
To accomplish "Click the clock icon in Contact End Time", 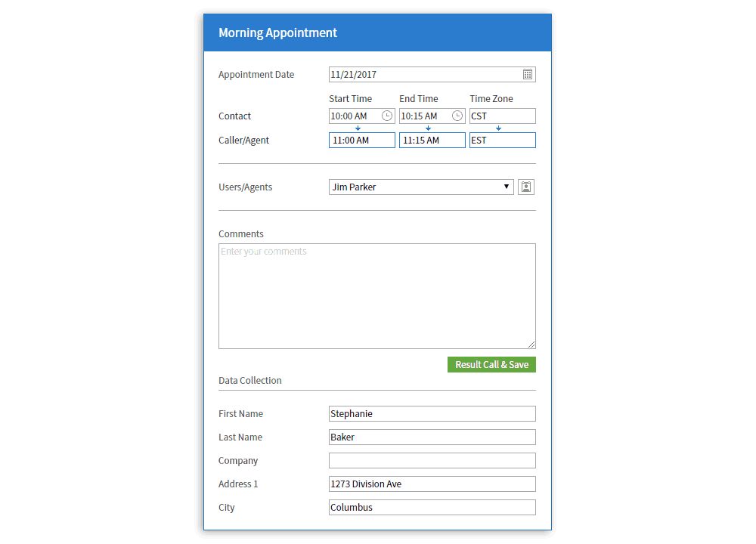I will (x=457, y=116).
